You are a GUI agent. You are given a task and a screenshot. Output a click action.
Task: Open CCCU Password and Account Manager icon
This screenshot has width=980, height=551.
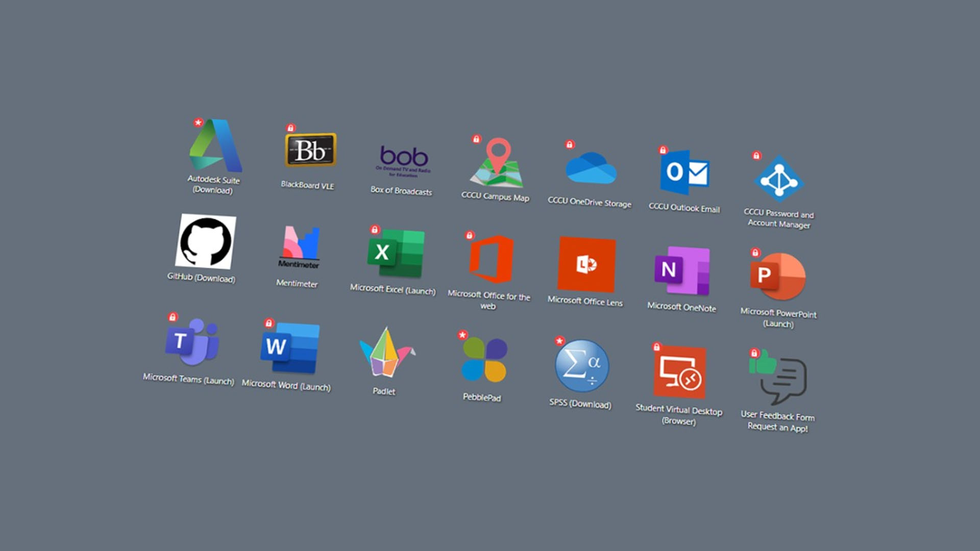tap(779, 179)
